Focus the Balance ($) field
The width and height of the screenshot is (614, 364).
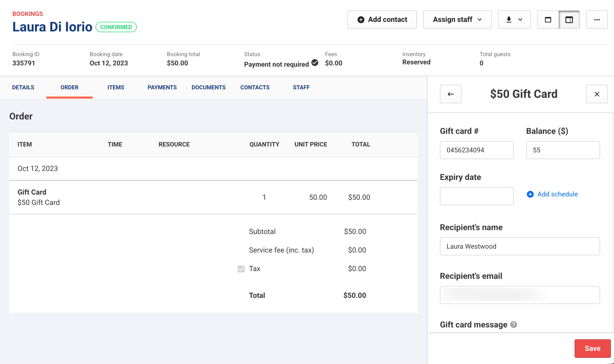click(x=563, y=150)
